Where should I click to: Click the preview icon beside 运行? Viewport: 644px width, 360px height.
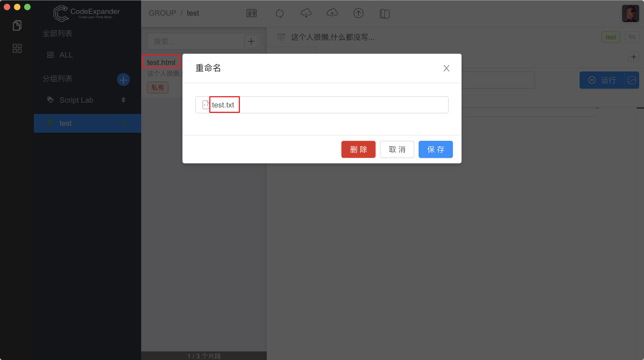pyautogui.click(x=632, y=80)
